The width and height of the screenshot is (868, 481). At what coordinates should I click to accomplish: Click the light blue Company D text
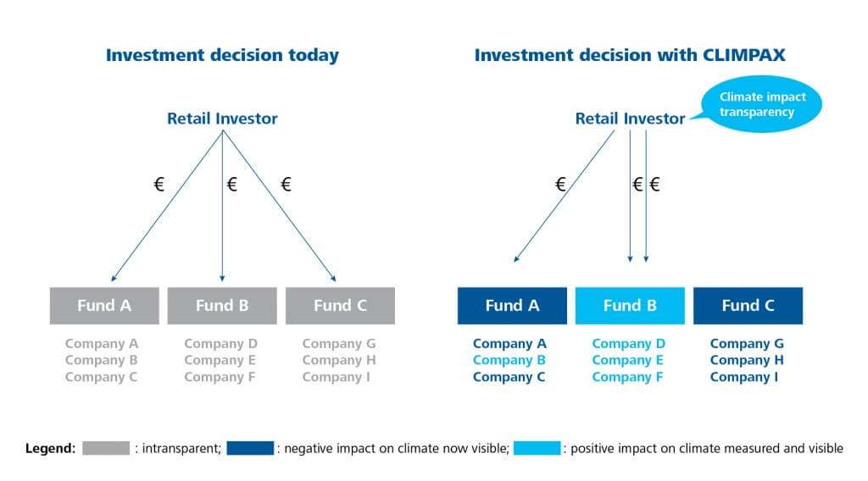[628, 344]
